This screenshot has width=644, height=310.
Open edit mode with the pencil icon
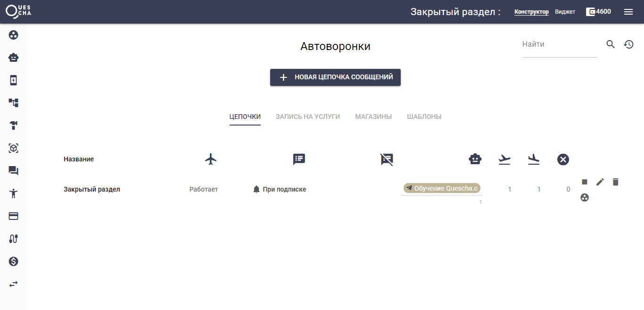click(x=600, y=181)
